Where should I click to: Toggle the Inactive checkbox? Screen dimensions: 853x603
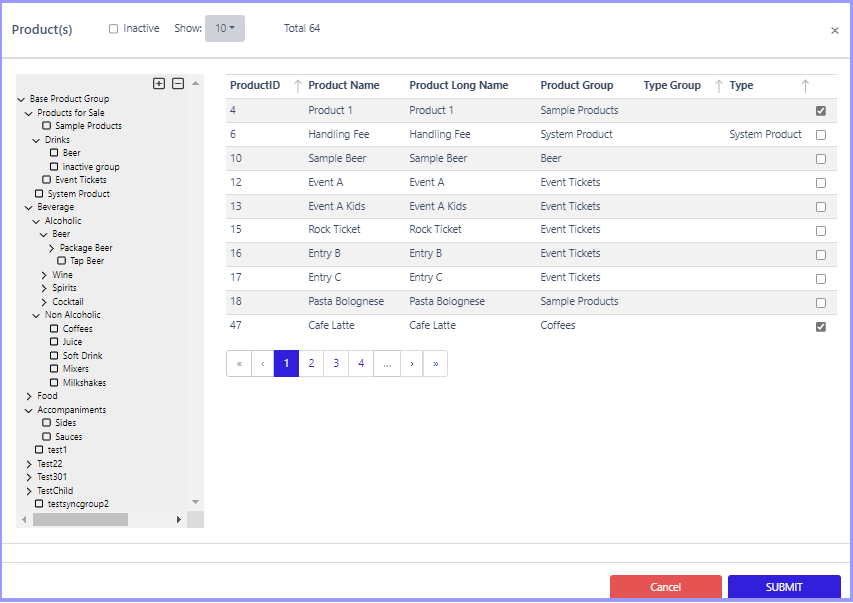(113, 29)
